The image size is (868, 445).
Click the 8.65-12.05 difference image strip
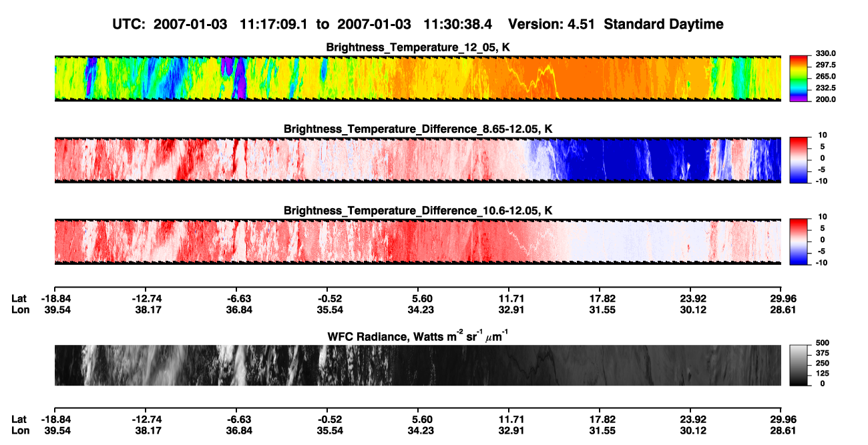417,160
